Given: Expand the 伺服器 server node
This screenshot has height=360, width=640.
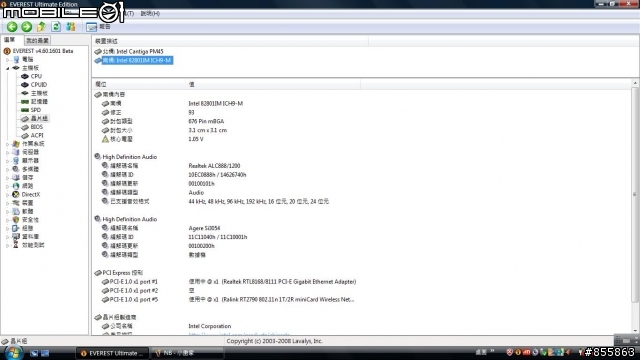Looking at the screenshot, I should (x=7, y=152).
